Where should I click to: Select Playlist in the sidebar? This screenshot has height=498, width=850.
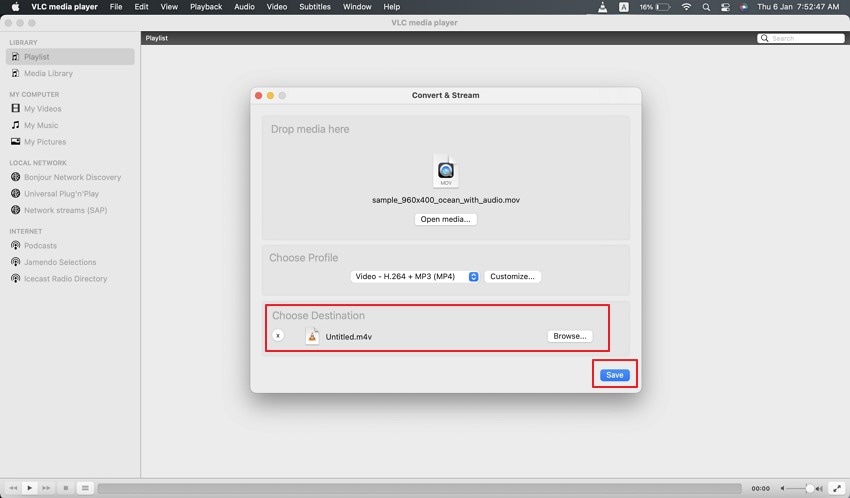70,57
